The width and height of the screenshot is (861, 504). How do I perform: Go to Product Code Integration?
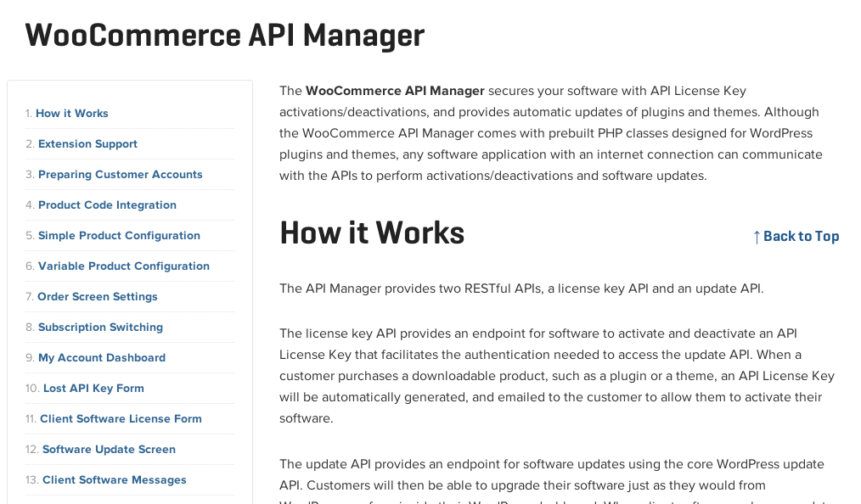coord(107,205)
